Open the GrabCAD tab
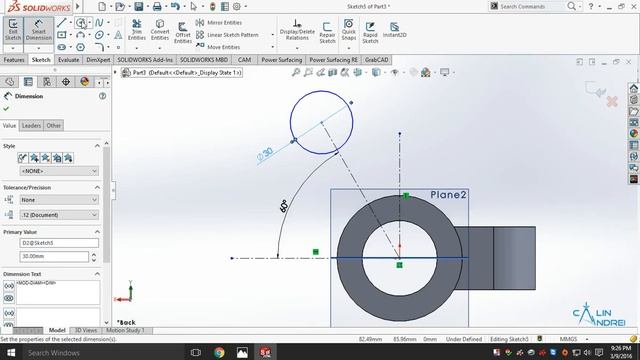This screenshot has height=360, width=640. 376,60
